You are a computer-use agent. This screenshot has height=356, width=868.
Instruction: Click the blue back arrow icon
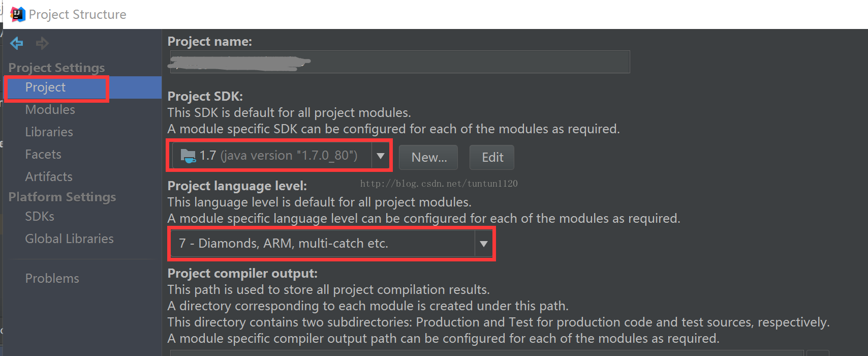pyautogui.click(x=16, y=43)
